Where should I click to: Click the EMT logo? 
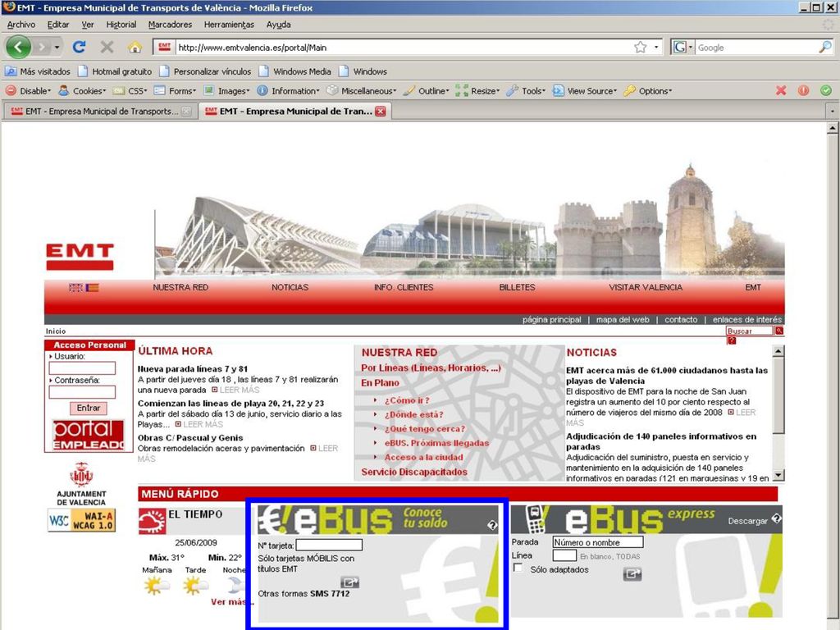pyautogui.click(x=80, y=257)
